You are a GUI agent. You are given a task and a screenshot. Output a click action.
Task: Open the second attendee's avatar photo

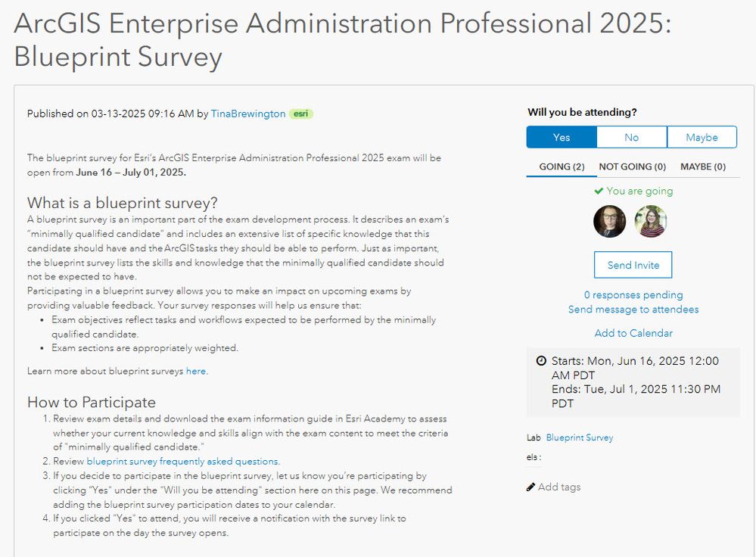pos(651,222)
